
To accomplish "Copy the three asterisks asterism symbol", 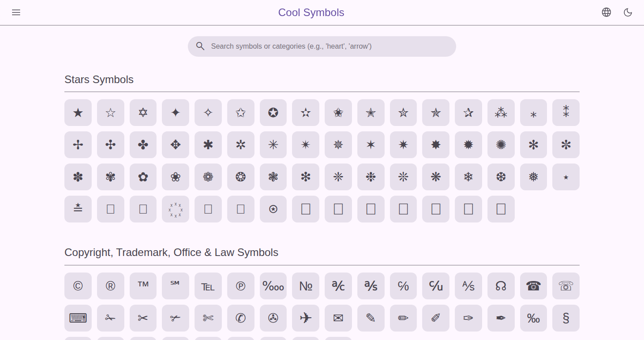I will 501,113.
